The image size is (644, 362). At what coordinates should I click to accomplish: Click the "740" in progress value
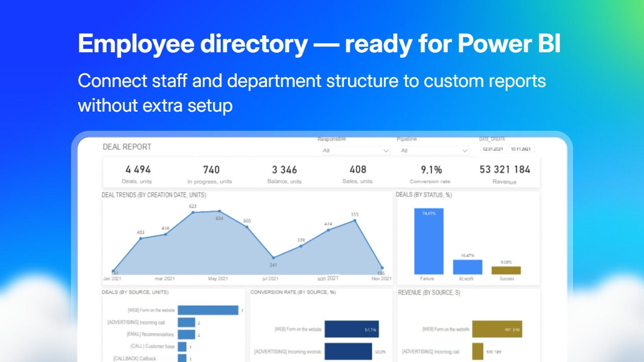(211, 169)
